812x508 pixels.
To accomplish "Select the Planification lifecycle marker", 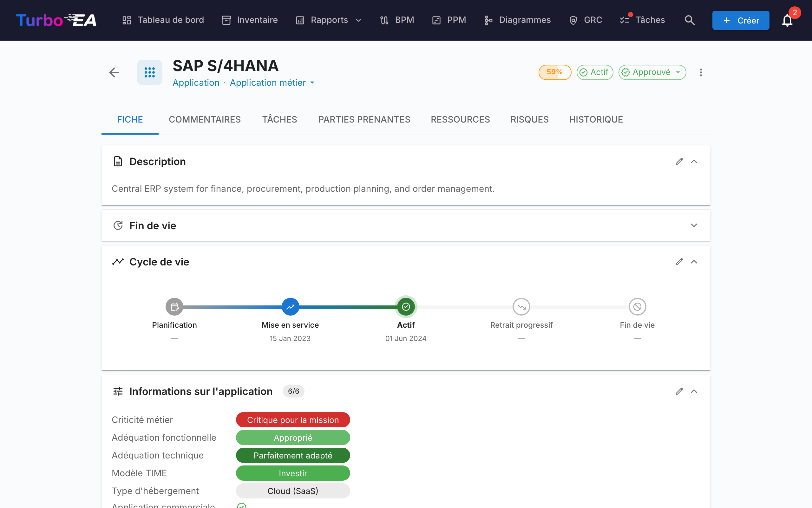I will 174,307.
